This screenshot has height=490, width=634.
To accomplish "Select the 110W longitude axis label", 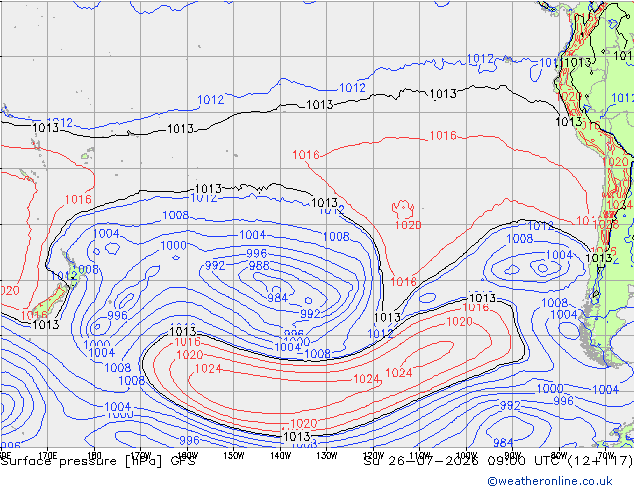I will [x=420, y=456].
